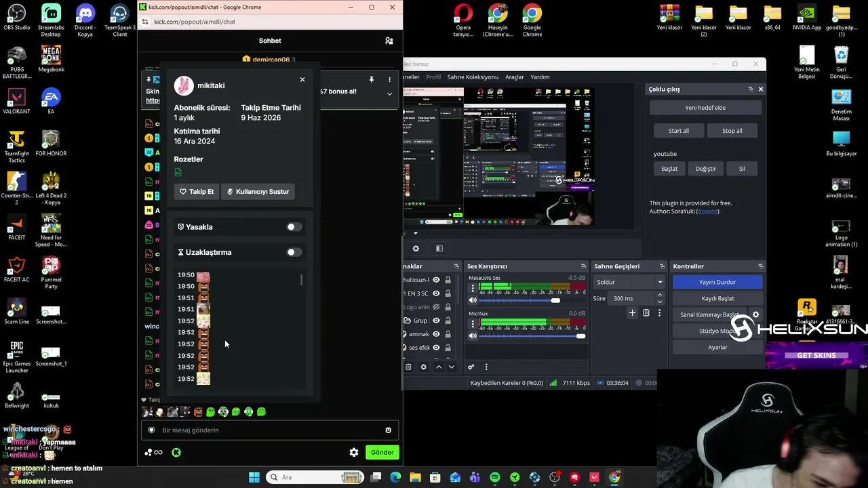
Task: Open advanced audio properties gears
Action: coord(471,367)
